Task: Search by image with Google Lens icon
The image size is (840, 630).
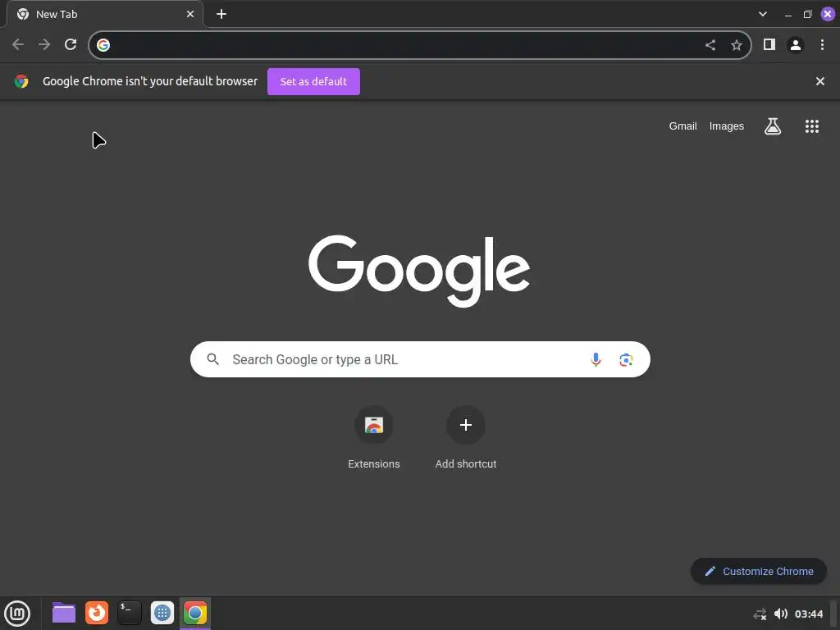Action: pyautogui.click(x=626, y=359)
